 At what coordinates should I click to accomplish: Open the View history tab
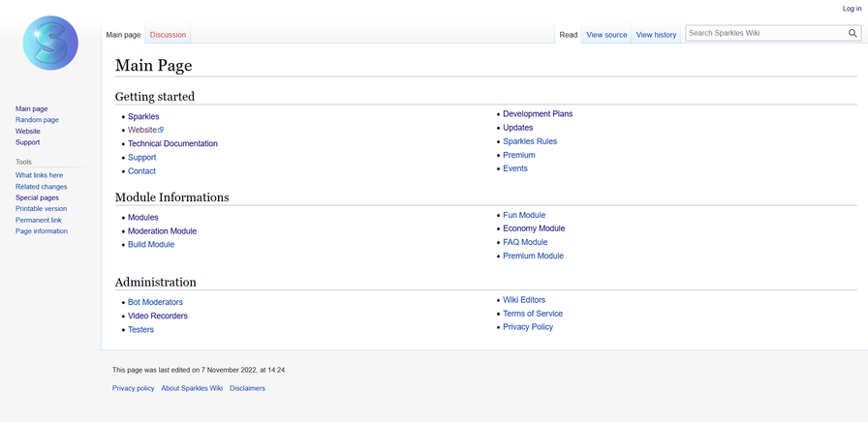pyautogui.click(x=656, y=35)
